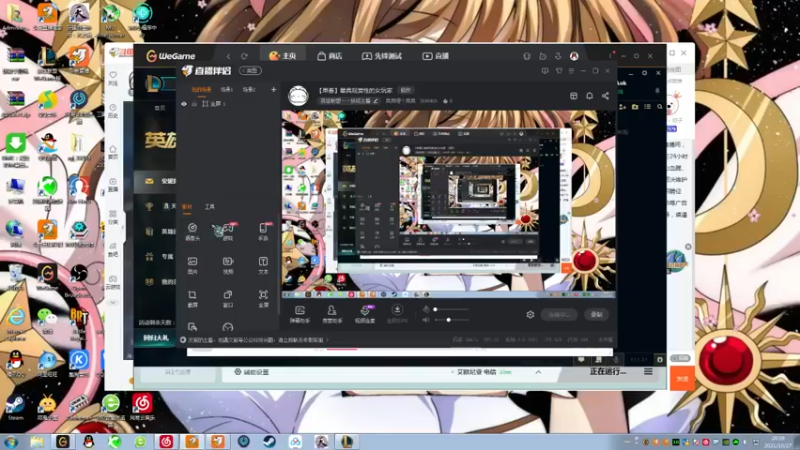Open the 直播伴侣 menu lines icon in title bar
The height and width of the screenshot is (450, 800).
tap(571, 70)
